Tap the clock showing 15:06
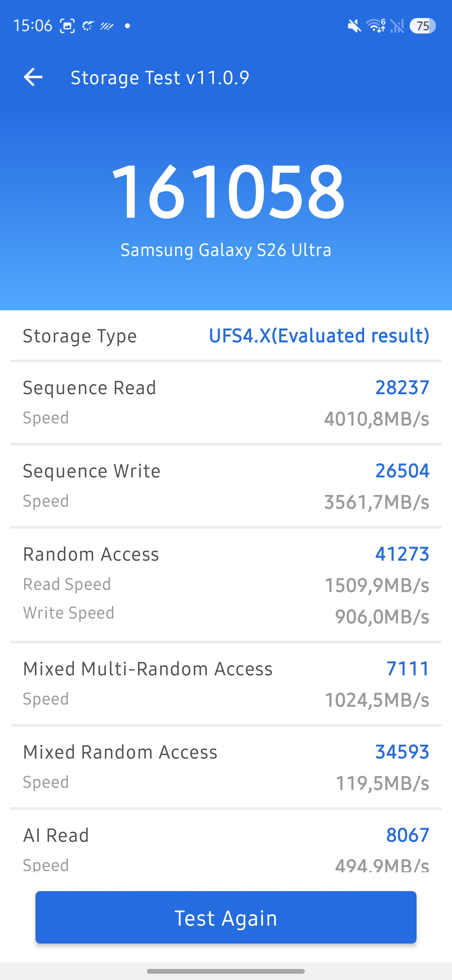 point(33,26)
